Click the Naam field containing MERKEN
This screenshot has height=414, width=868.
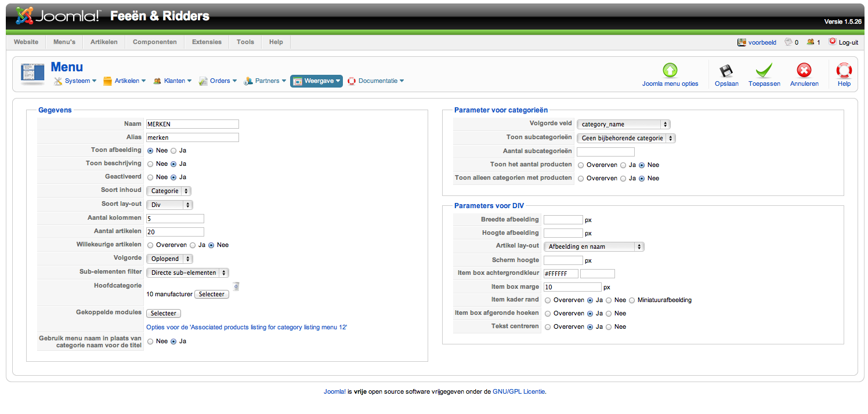point(193,124)
